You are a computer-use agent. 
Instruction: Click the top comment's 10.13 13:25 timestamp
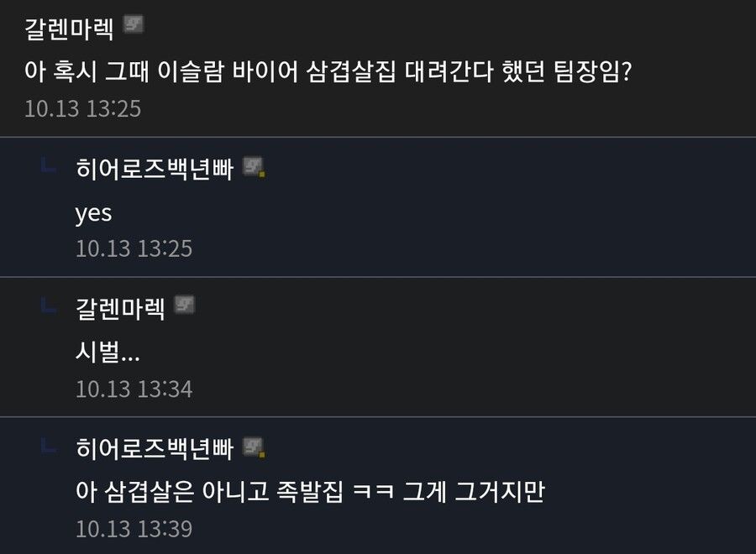[82, 109]
